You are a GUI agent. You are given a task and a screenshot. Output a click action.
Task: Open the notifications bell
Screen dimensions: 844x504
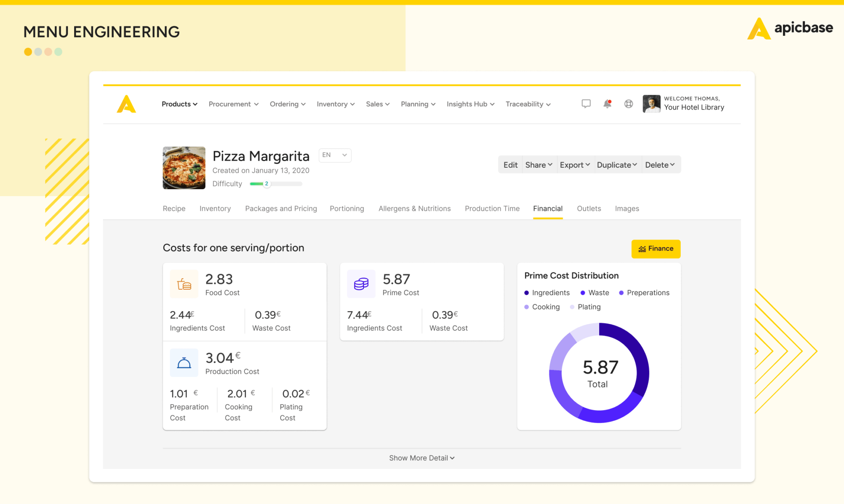point(607,104)
